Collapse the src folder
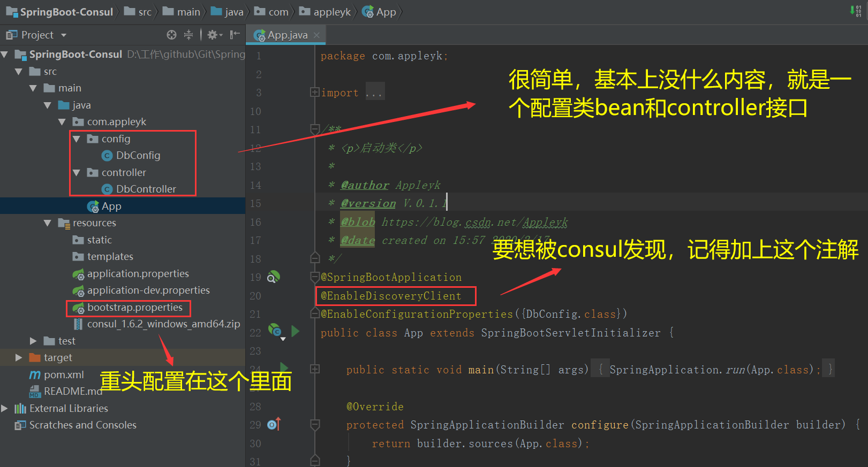The height and width of the screenshot is (467, 868). 19,72
